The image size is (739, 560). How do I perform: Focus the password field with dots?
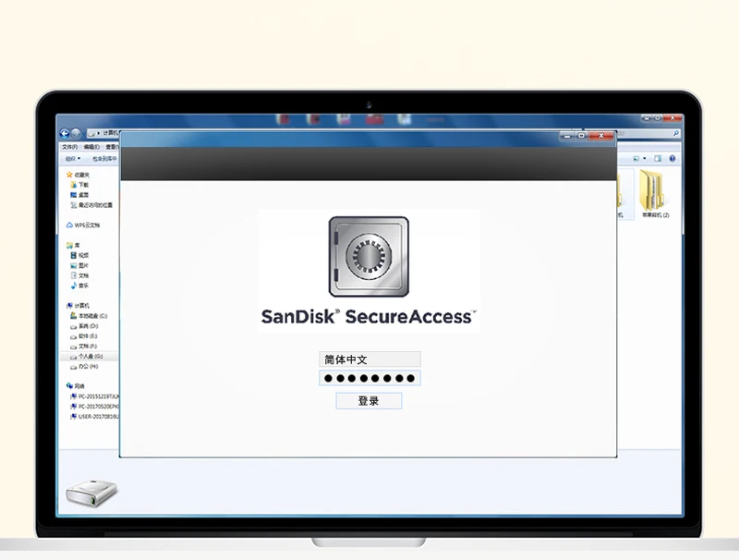[369, 378]
